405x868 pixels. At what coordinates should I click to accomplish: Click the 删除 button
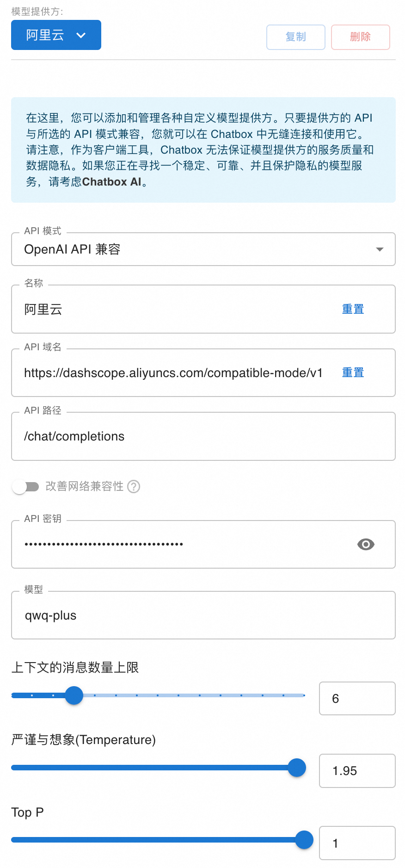pyautogui.click(x=360, y=37)
